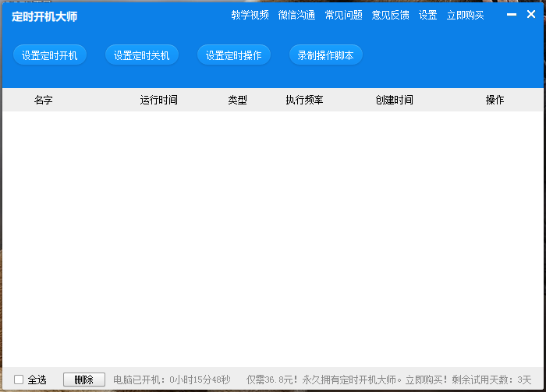This screenshot has width=546, height=392.
Task: Open 设置 in the title bar
Action: (x=427, y=15)
